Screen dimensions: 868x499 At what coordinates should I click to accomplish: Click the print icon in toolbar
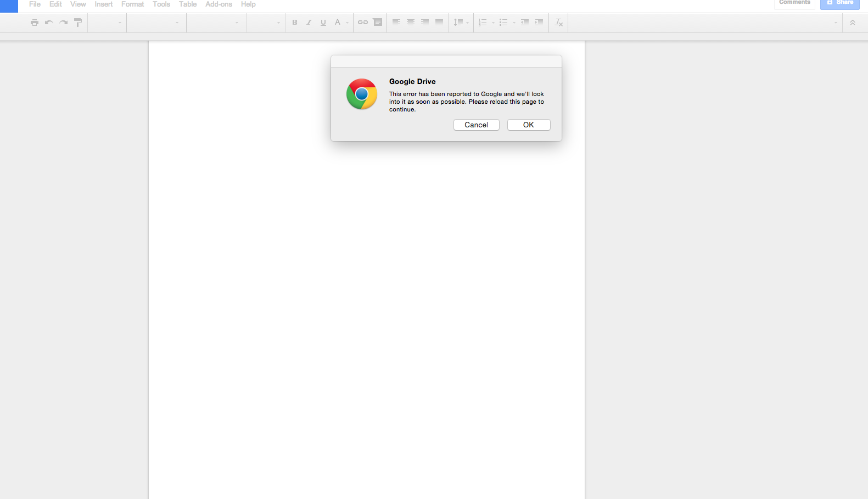[x=35, y=23]
